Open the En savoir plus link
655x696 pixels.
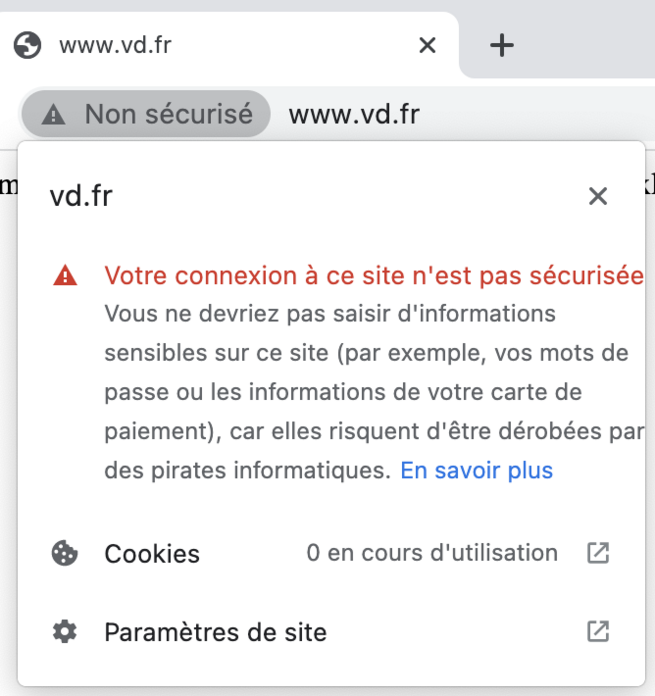(x=477, y=471)
